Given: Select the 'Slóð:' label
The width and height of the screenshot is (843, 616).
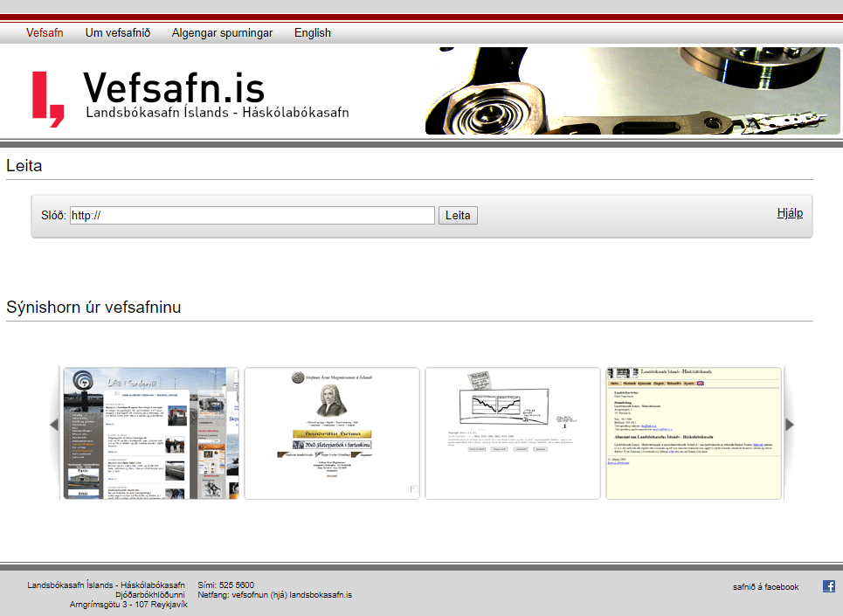Looking at the screenshot, I should click(53, 216).
